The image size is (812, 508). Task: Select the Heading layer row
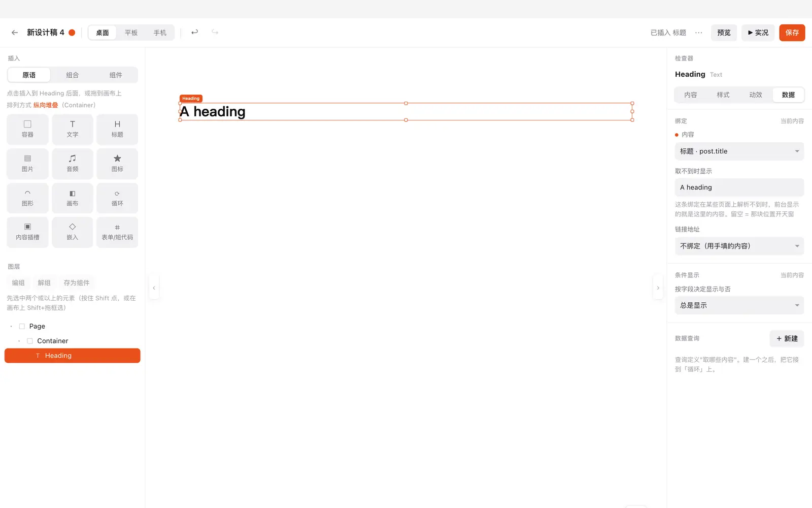coord(73,356)
